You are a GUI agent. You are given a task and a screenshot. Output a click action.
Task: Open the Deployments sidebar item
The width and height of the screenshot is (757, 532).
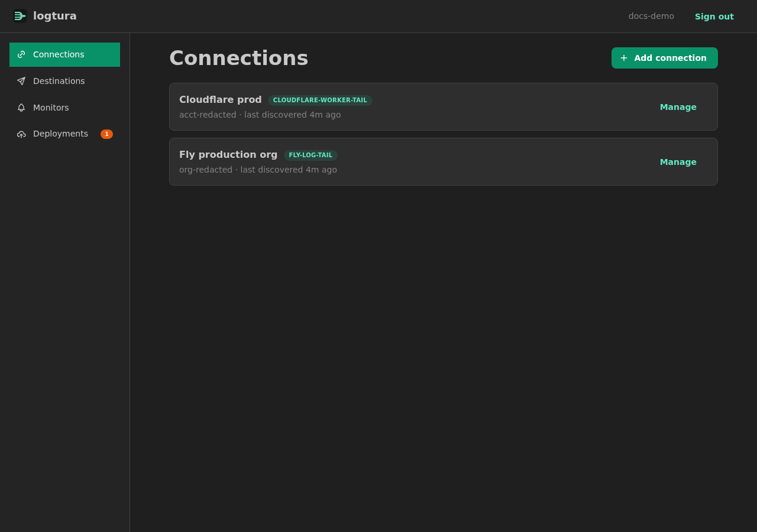(x=65, y=134)
